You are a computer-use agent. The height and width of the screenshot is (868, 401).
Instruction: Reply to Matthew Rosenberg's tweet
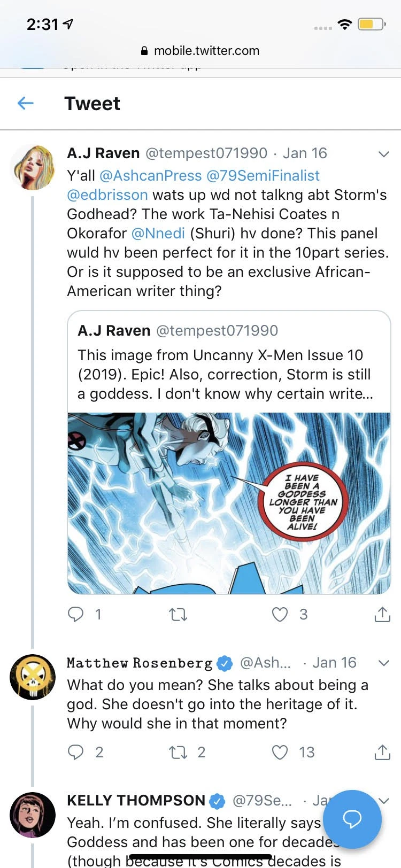(75, 752)
